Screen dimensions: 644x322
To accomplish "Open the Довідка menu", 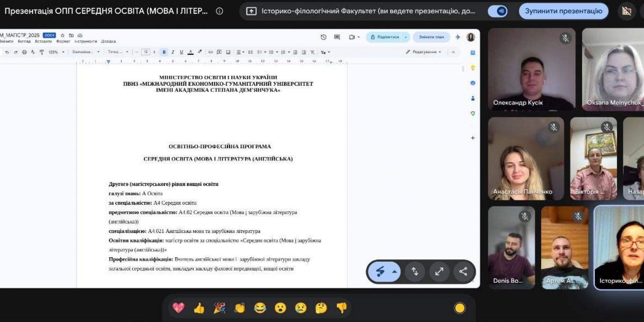I will pyautogui.click(x=108, y=41).
